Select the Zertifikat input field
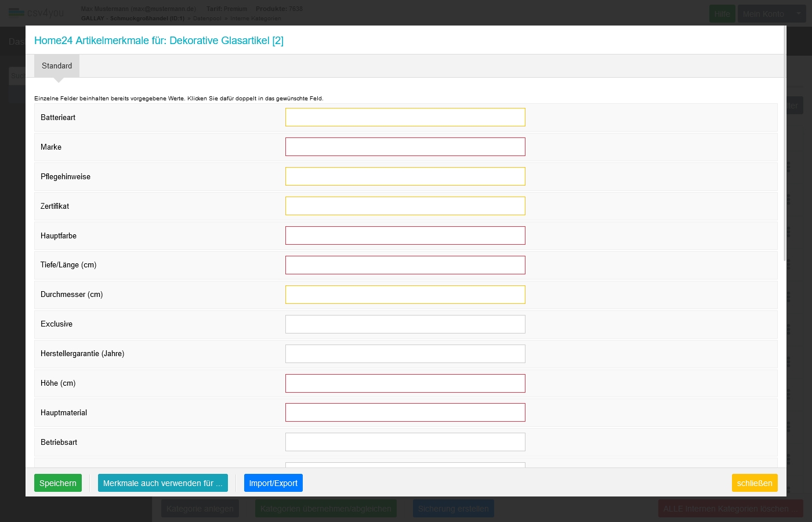Viewport: 812px width, 522px height. [405, 206]
